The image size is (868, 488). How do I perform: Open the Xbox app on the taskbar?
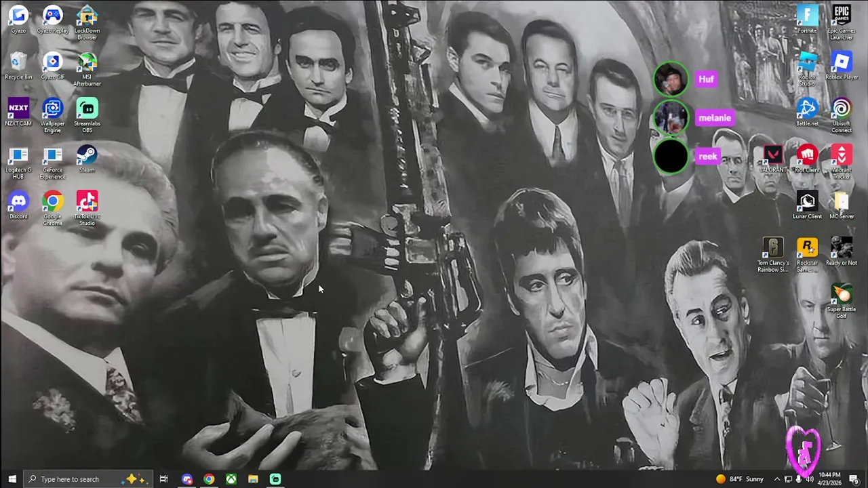pos(231,479)
